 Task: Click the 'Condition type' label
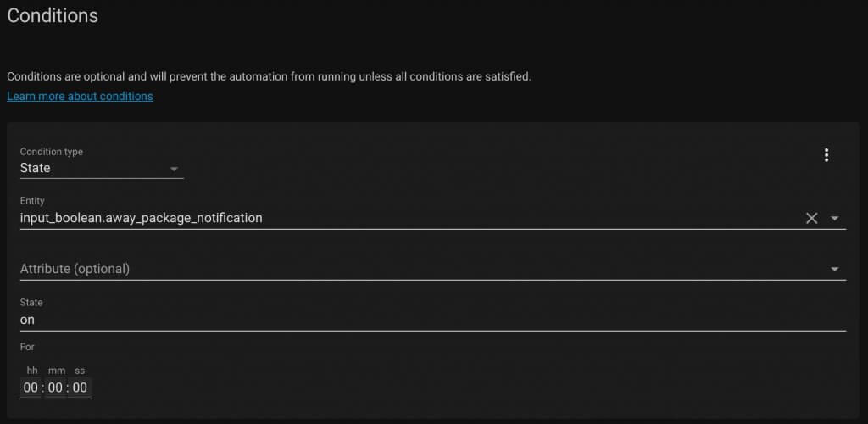52,152
